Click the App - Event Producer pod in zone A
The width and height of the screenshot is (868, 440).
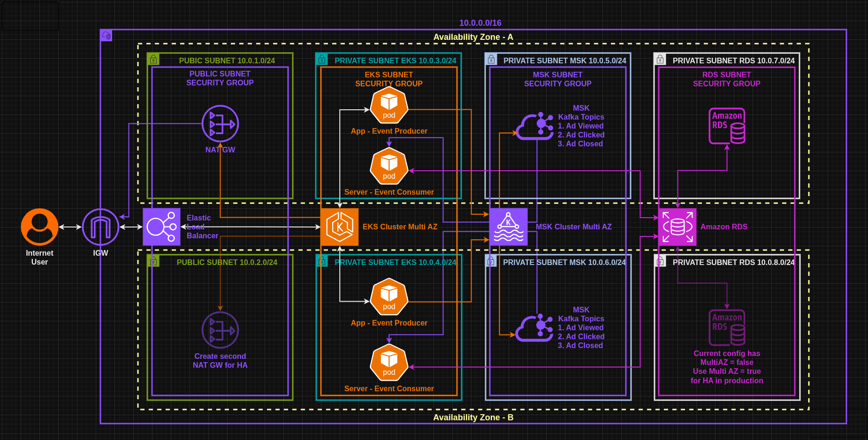pos(388,105)
